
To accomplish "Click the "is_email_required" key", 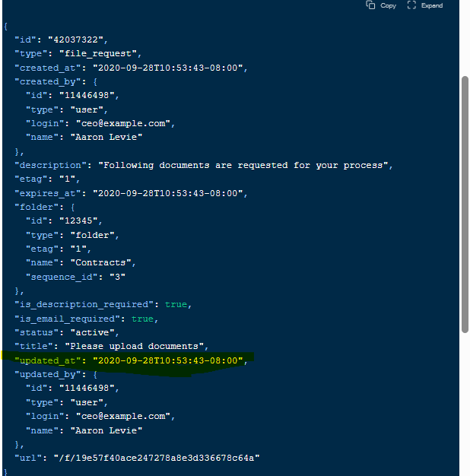I will coord(67,319).
